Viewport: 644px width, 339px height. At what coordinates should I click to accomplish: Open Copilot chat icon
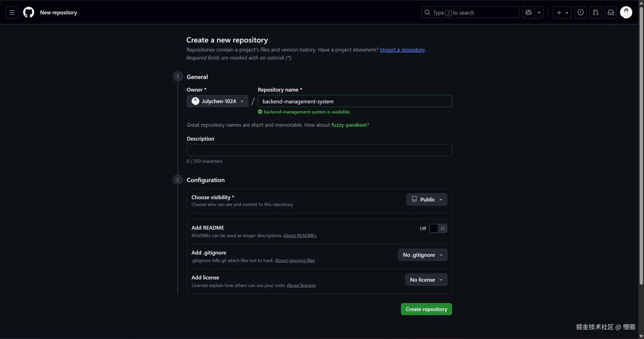529,13
